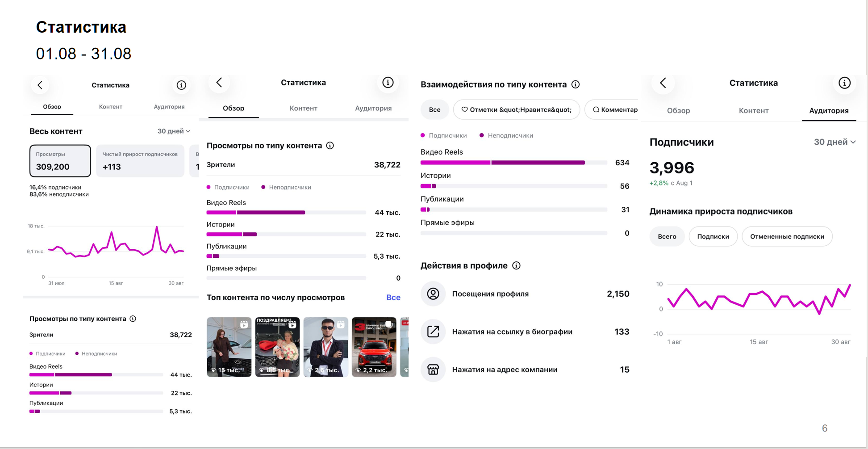The width and height of the screenshot is (868, 449).
Task: Open info icon in second Статистика header
Action: click(388, 83)
